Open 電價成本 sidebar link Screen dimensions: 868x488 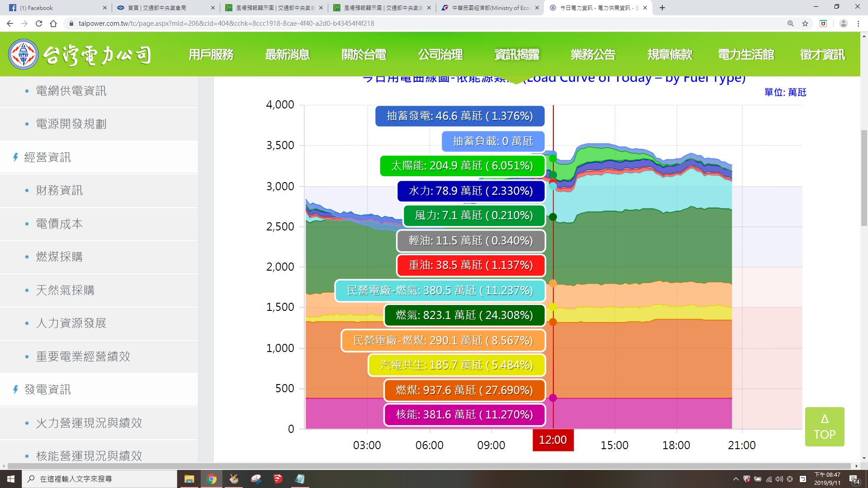pyautogui.click(x=59, y=224)
